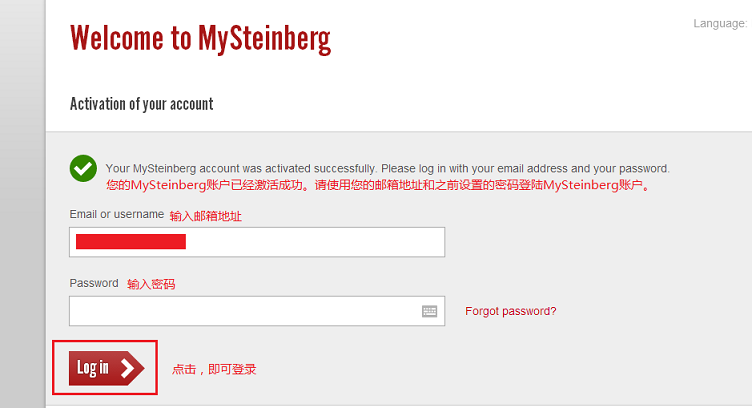Click the 输入密码 red annotation
Image resolution: width=752 pixels, height=408 pixels.
(151, 285)
